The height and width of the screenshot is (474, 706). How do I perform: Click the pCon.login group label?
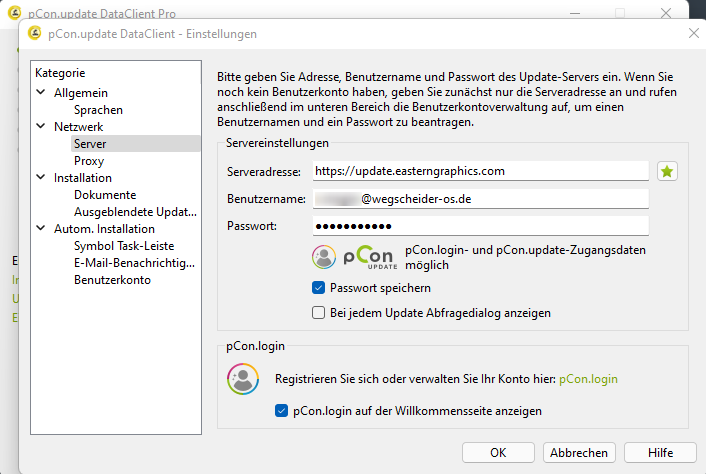[x=255, y=346]
